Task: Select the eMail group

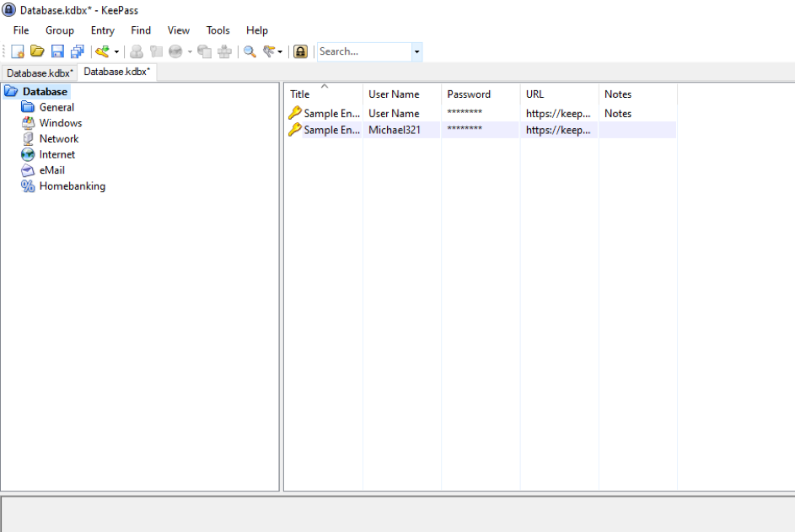Action: click(52, 170)
